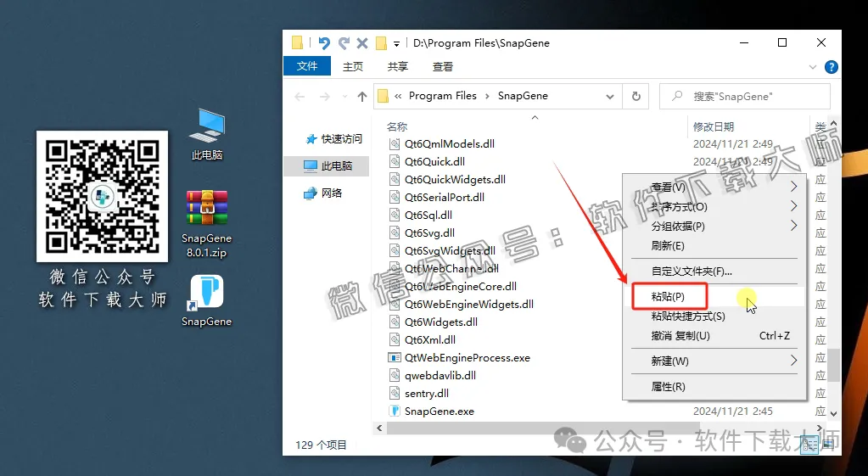Click the sentry.dll file icon
Screen dimensions: 868x476
[x=395, y=394]
